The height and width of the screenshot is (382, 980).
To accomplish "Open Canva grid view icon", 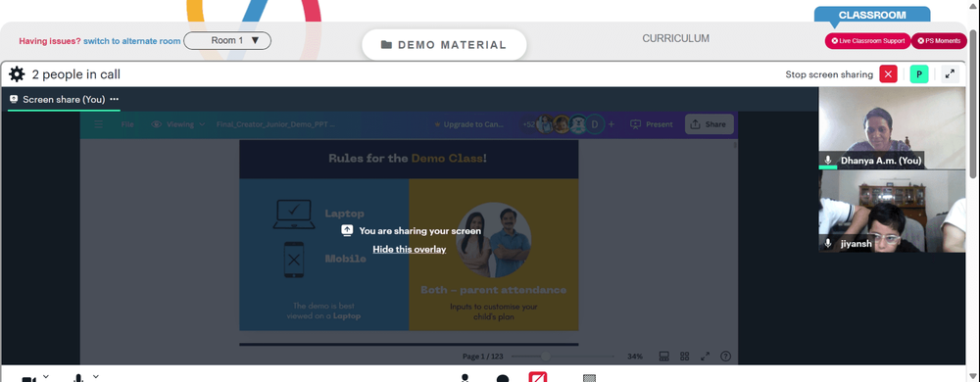I will pos(684,357).
